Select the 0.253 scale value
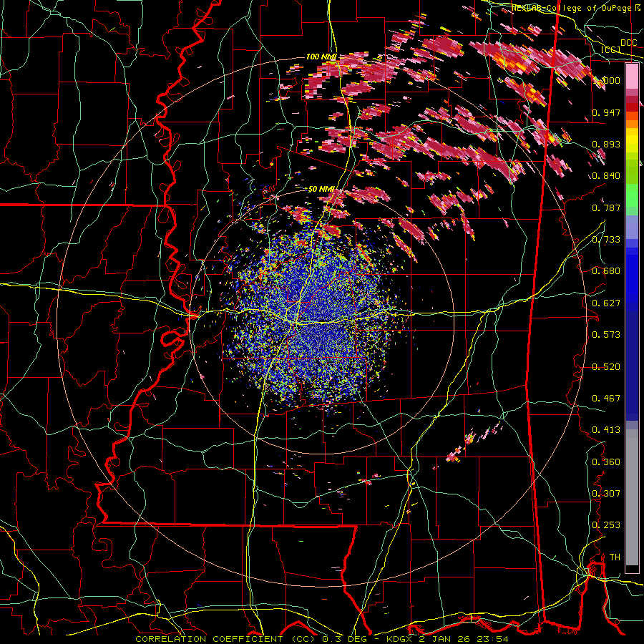 (x=606, y=525)
